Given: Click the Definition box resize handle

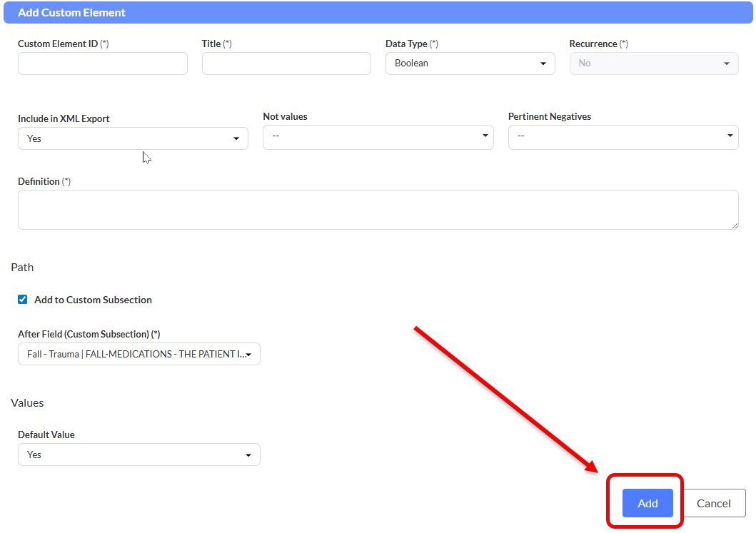Looking at the screenshot, I should point(735,225).
